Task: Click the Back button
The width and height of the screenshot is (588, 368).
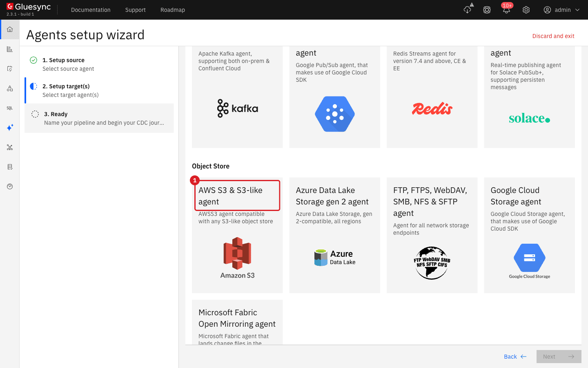Action: point(515,357)
